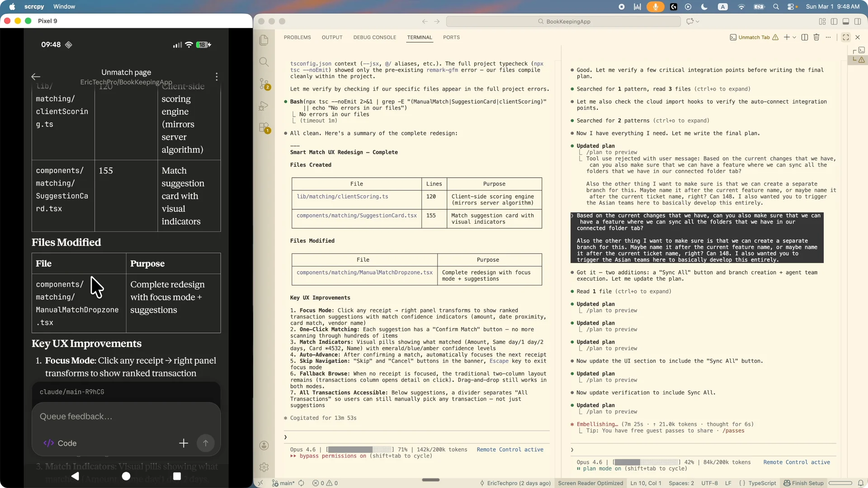Change end of line sequence LF
Screen dimensions: 868x488
728,483
